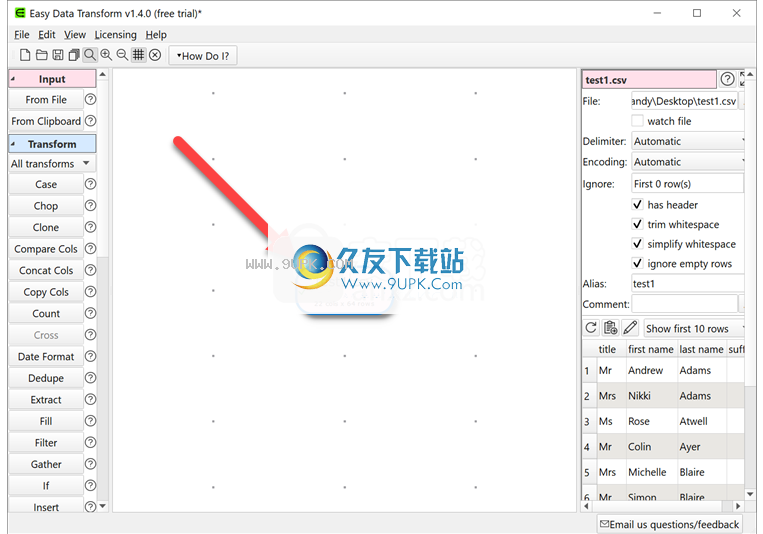Click the Ignore First 0 row(s) field
Viewport: 763px width, 534px height.
(688, 184)
